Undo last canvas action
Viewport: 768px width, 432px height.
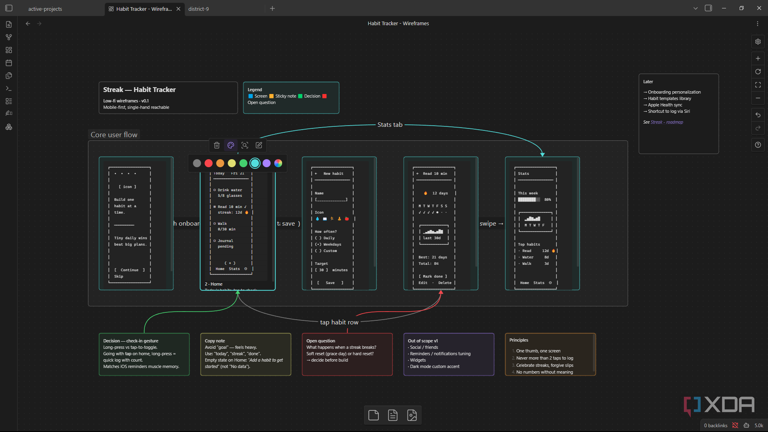tap(758, 115)
